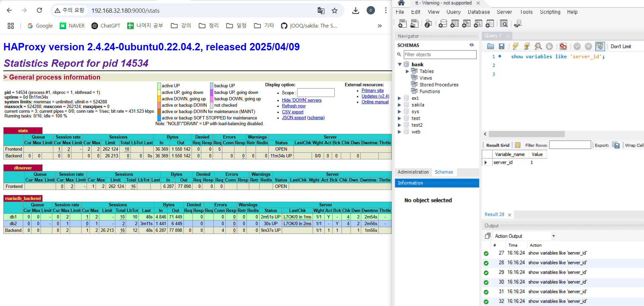Click the Execute query lightning bolt icon
This screenshot has width=644, height=306.
pos(516,46)
